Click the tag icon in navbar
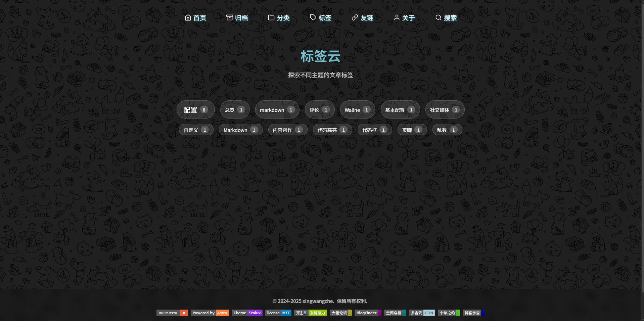Image resolution: width=644 pixels, height=321 pixels. click(313, 17)
